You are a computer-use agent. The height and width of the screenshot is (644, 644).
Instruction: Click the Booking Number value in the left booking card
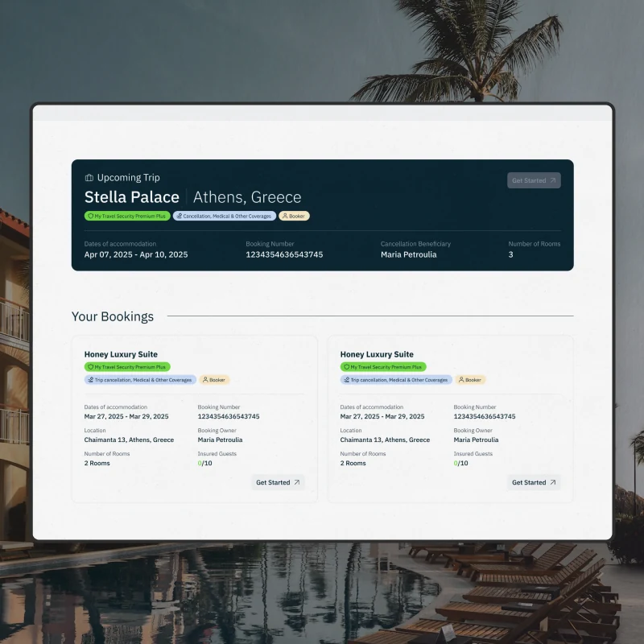point(229,416)
